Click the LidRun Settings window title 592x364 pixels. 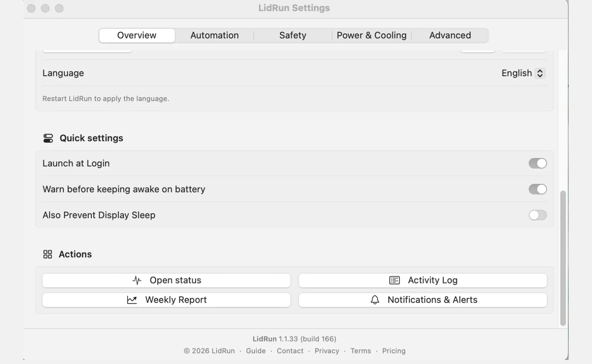294,8
